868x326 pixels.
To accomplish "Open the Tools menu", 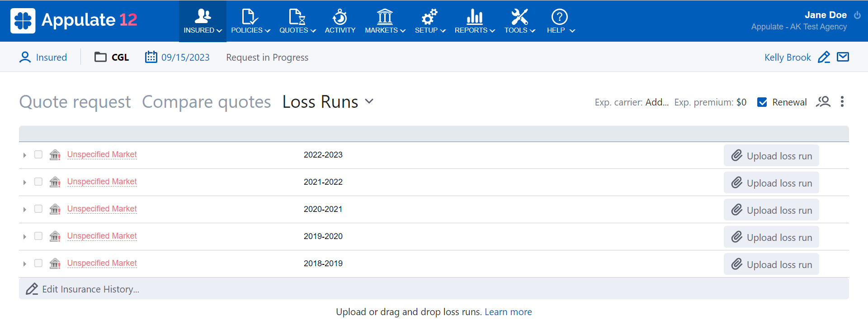I will (x=520, y=21).
